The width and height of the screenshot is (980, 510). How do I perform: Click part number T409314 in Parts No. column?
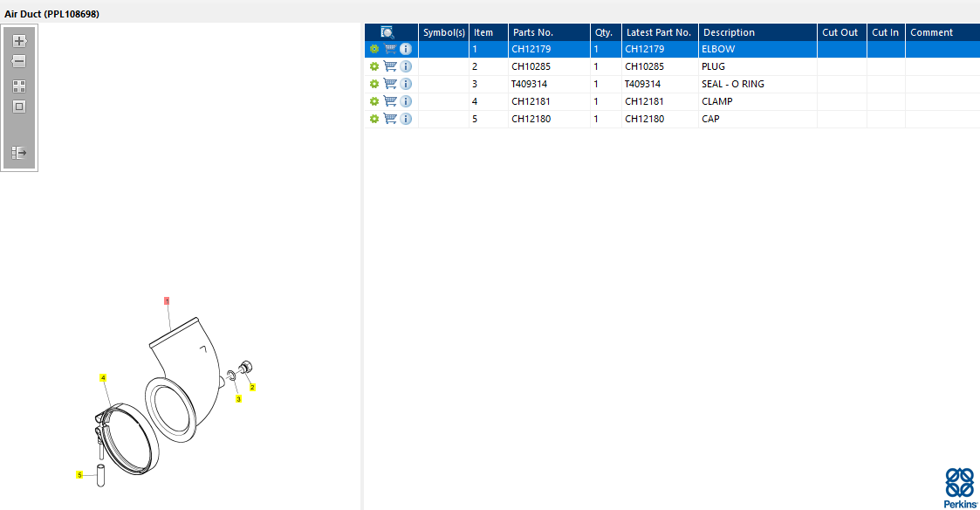tap(530, 84)
